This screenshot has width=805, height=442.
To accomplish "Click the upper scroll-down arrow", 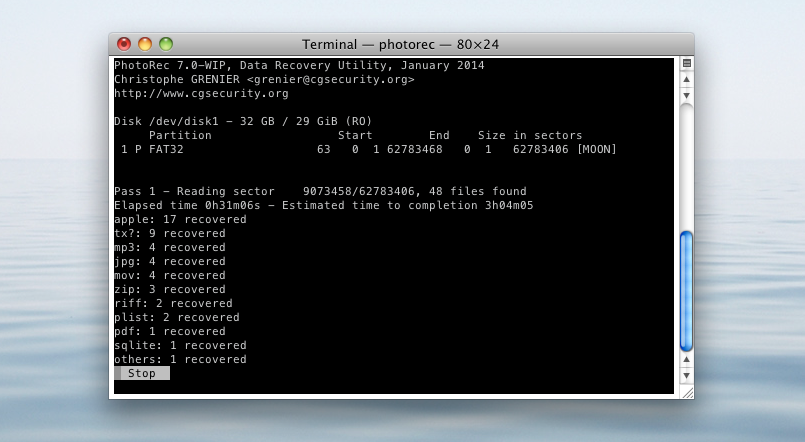I will point(686,95).
